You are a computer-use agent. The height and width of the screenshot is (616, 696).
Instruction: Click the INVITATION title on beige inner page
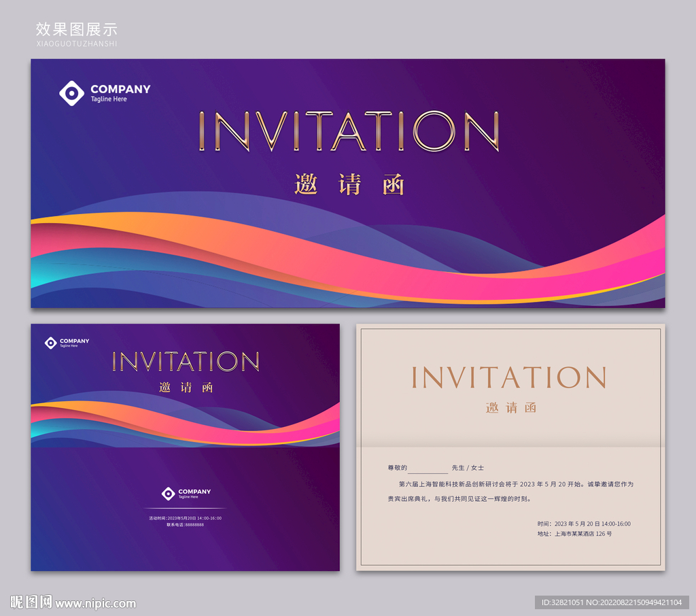pos(509,377)
